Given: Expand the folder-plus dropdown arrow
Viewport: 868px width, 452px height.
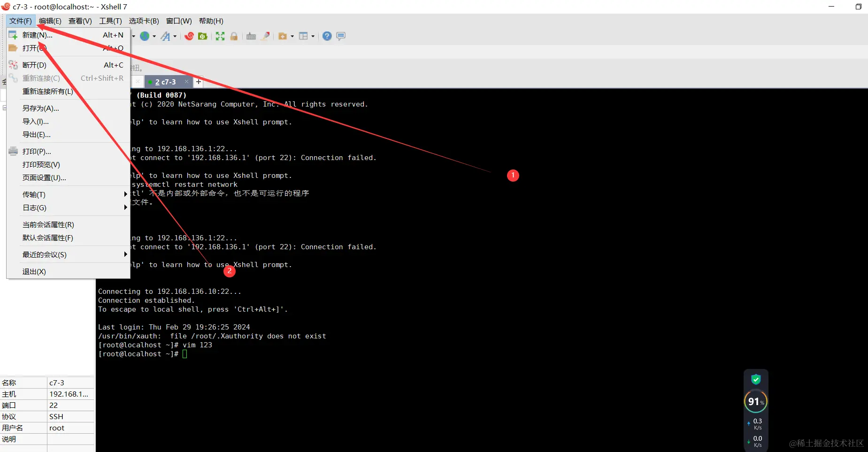Looking at the screenshot, I should tap(292, 36).
